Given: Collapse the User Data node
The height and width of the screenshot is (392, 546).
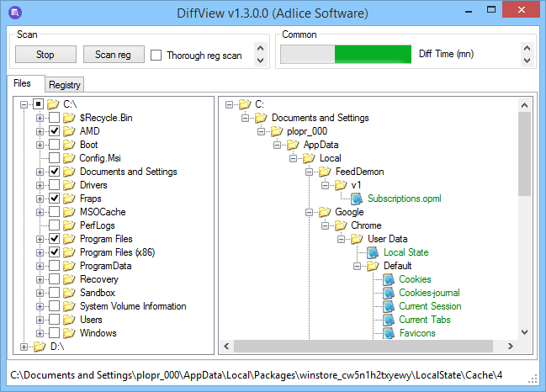Looking at the screenshot, I should tap(341, 239).
